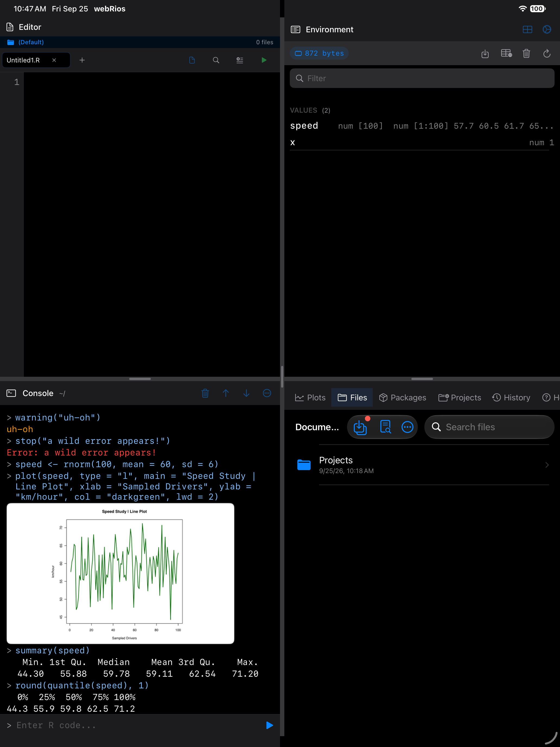
Task: Click the Editor panel header icon
Action: (10, 27)
